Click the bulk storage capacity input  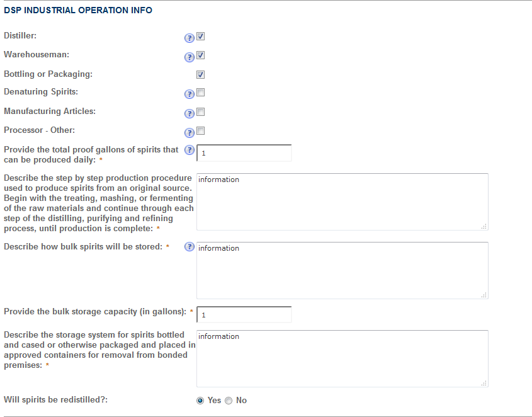point(244,314)
